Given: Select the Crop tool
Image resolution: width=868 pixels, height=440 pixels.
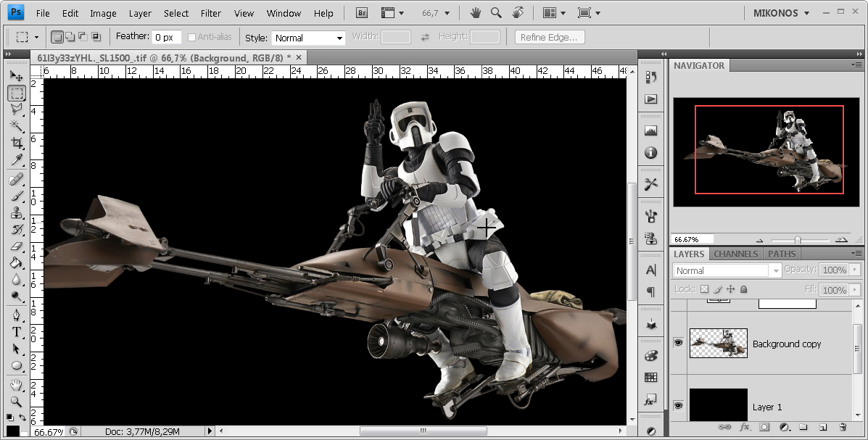Looking at the screenshot, I should [17, 143].
